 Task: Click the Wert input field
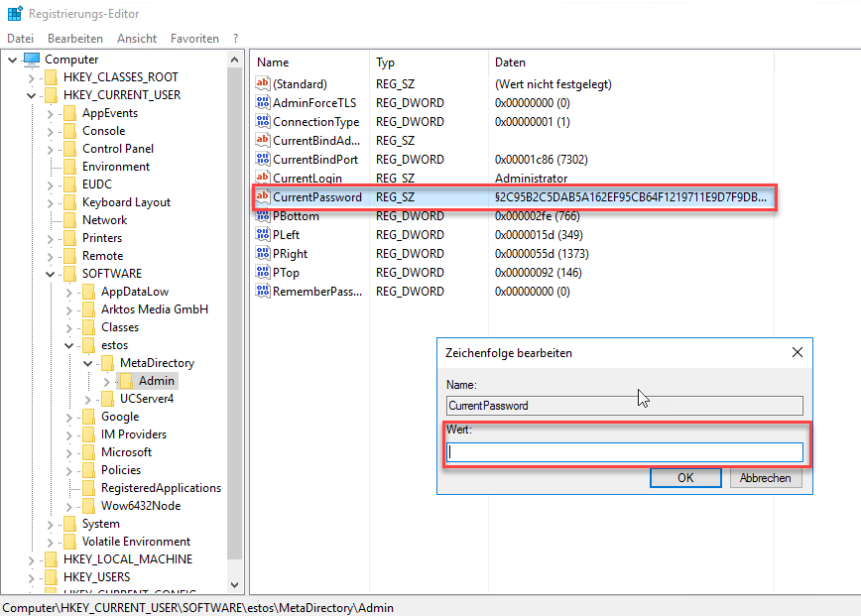pyautogui.click(x=625, y=452)
